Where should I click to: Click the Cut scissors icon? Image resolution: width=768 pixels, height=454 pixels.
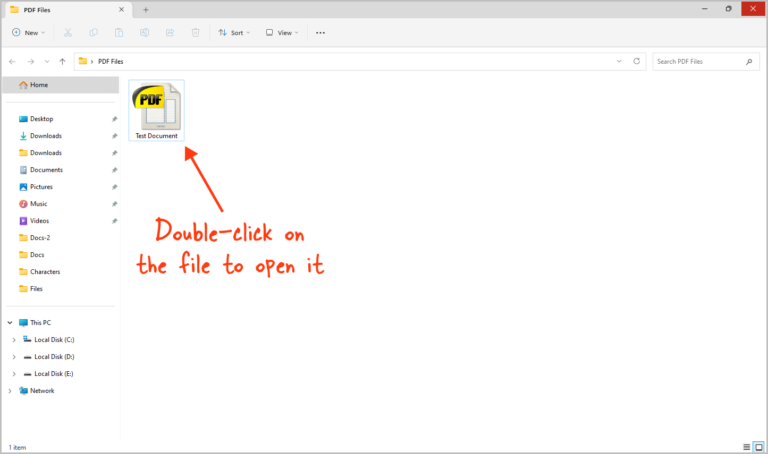tap(68, 33)
